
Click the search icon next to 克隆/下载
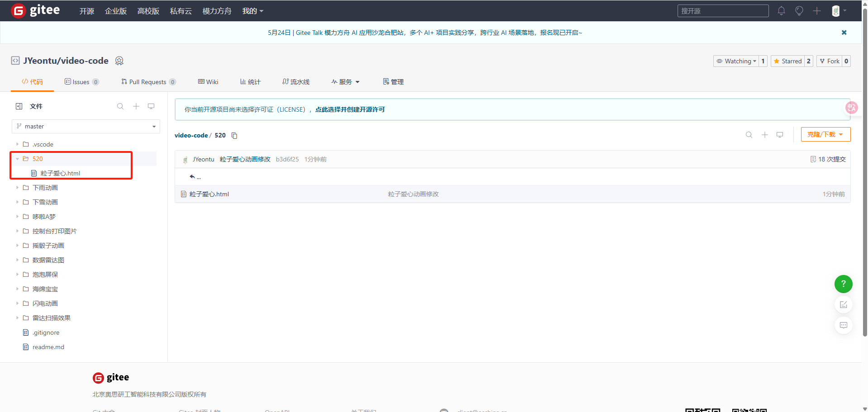click(x=749, y=135)
